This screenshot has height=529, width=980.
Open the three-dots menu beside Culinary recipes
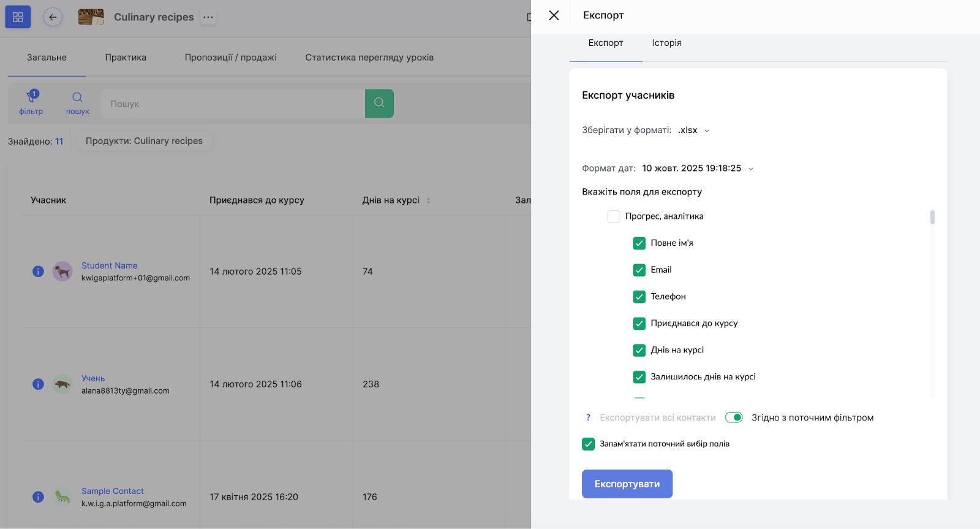click(208, 17)
